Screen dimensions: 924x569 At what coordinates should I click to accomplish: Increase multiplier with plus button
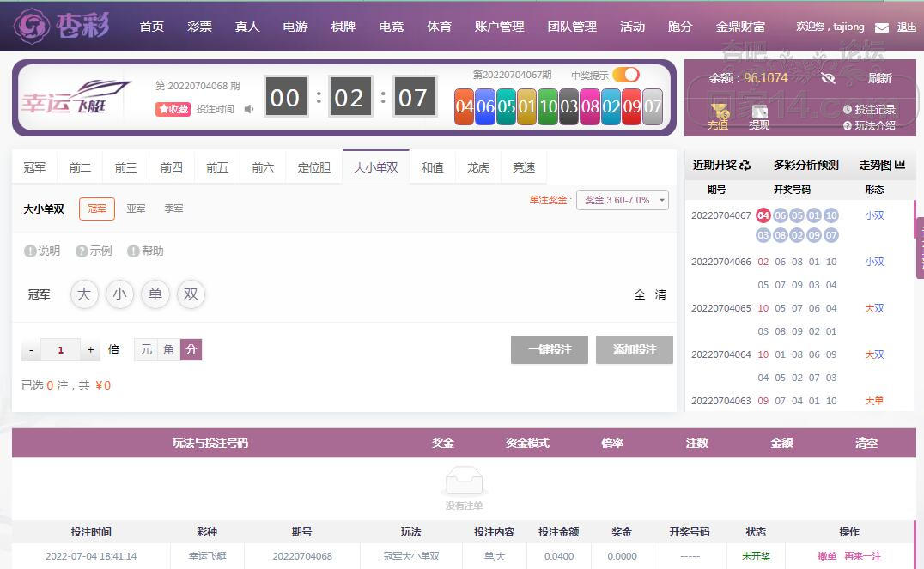[x=90, y=350]
